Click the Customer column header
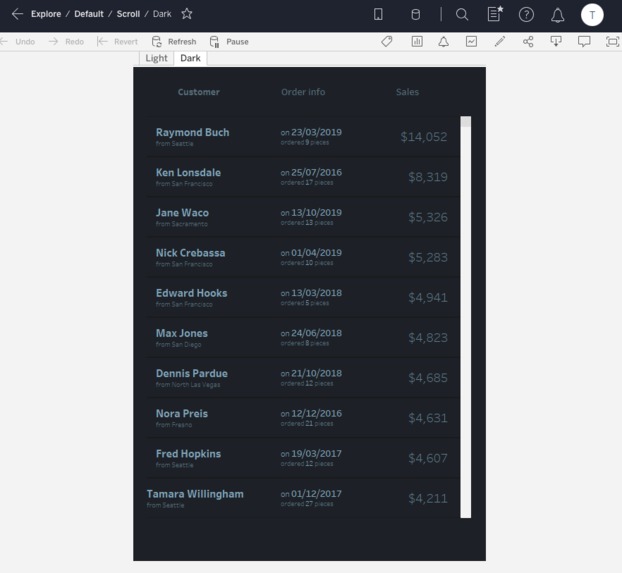Image resolution: width=622 pixels, height=573 pixels. coord(198,92)
